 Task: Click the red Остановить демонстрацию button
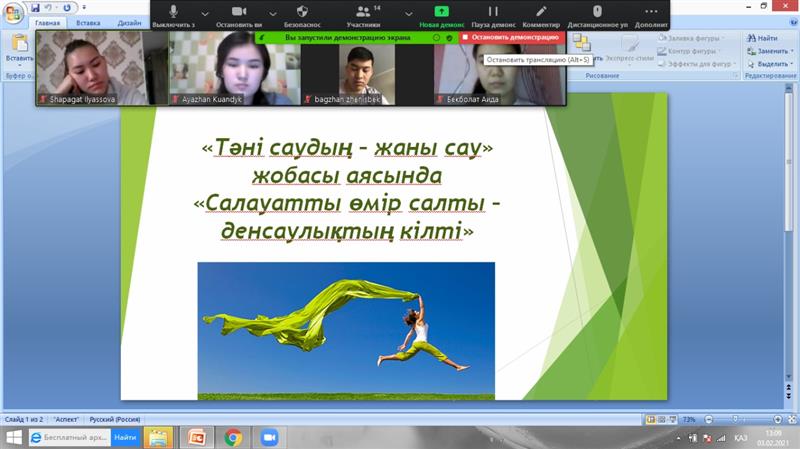(x=509, y=37)
